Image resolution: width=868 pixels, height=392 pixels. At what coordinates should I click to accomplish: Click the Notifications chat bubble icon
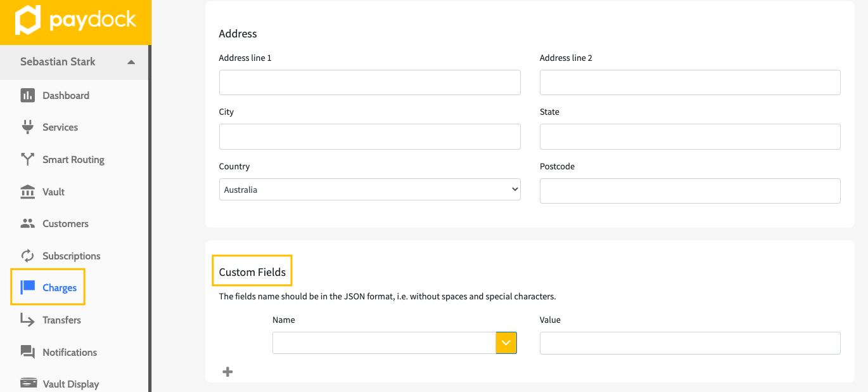coord(27,352)
